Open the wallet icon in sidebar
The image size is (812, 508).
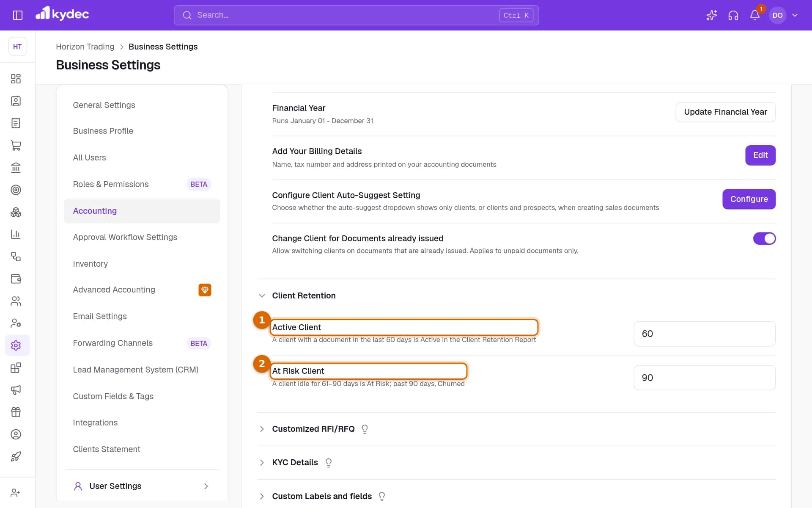point(16,279)
